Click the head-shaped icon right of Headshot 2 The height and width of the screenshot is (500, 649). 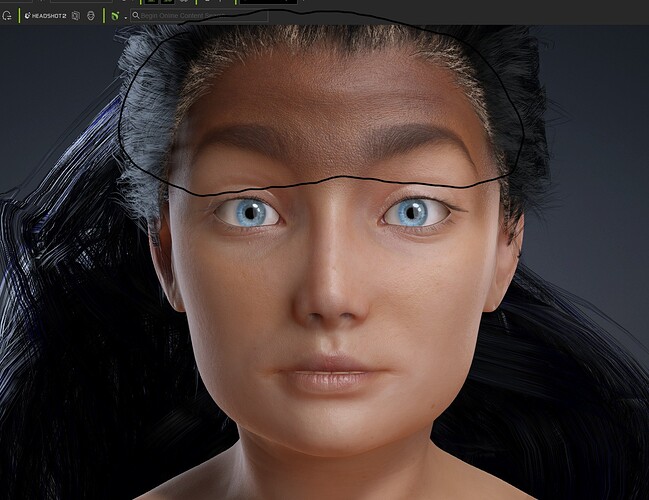click(x=91, y=16)
